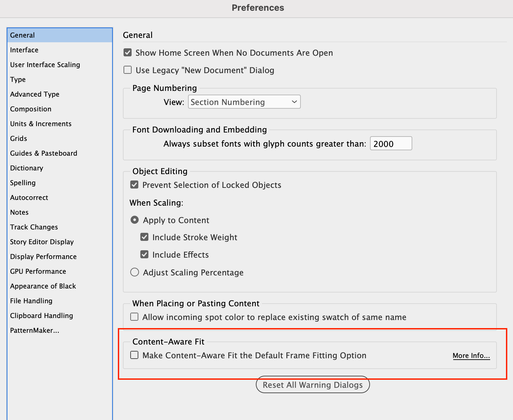Uncheck Prevent Selection of Locked Objects

click(134, 185)
